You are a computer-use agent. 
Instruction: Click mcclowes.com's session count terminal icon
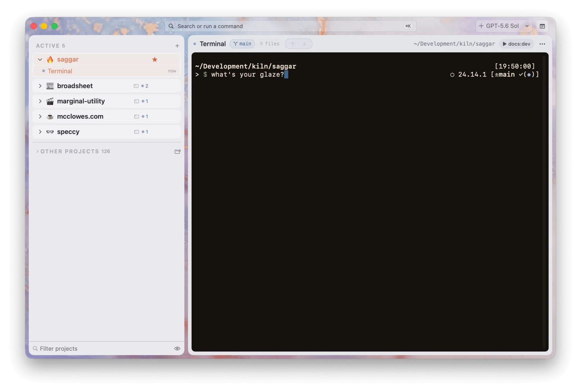coord(137,116)
